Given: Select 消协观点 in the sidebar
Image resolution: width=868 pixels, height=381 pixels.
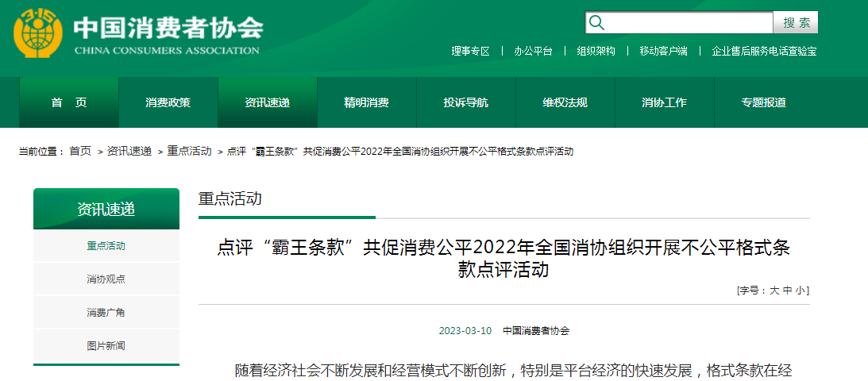Looking at the screenshot, I should (x=106, y=279).
